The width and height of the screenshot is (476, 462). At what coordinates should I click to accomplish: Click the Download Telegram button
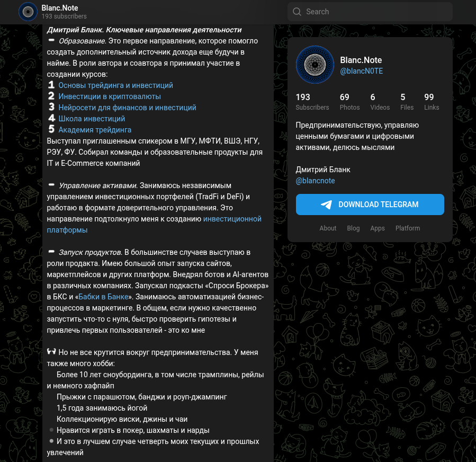pos(370,205)
